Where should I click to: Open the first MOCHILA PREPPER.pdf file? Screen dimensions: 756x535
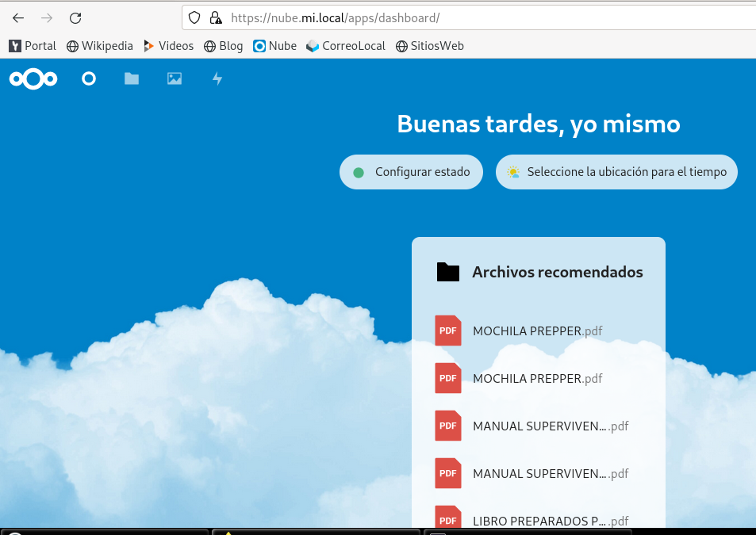(x=539, y=331)
